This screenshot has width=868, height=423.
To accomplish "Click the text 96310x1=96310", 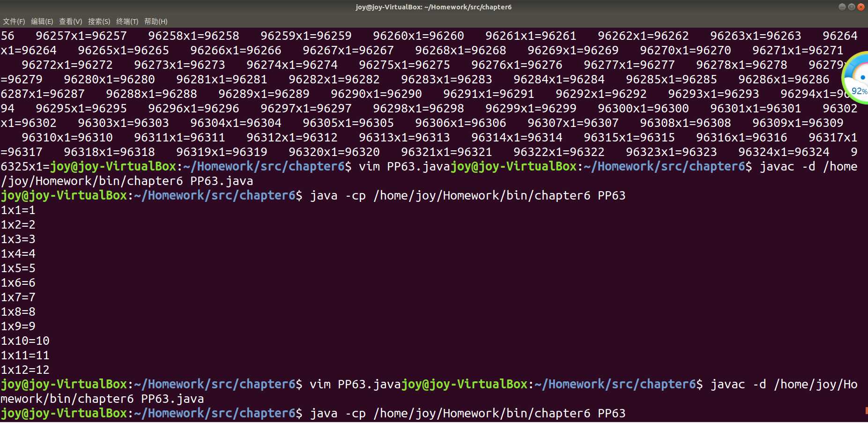I will pos(67,138).
